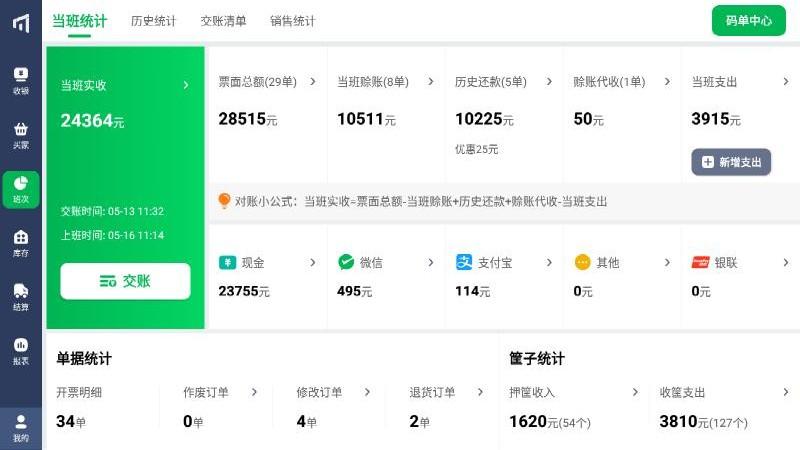Switch to the 交账清单 tab
This screenshot has height=450, width=800.
pyautogui.click(x=222, y=21)
